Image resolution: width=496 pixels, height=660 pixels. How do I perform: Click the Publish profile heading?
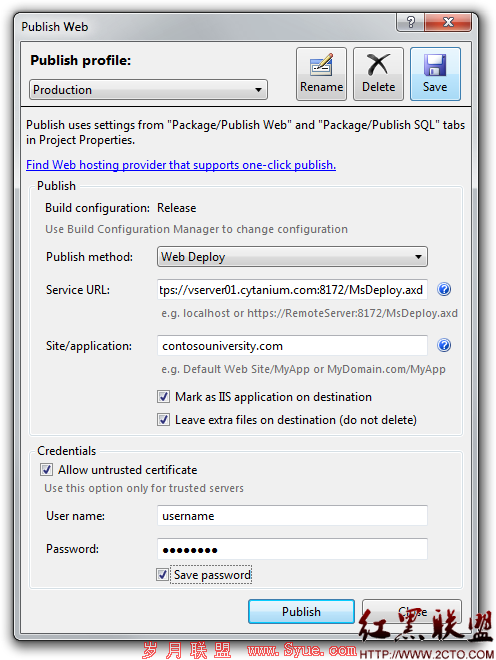click(x=80, y=60)
